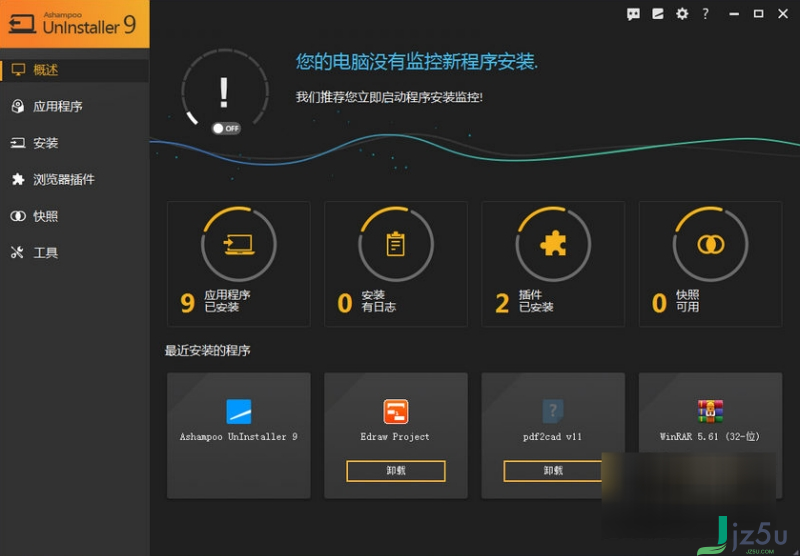The height and width of the screenshot is (556, 800).
Task: Close the UnInstaller window
Action: click(x=783, y=14)
